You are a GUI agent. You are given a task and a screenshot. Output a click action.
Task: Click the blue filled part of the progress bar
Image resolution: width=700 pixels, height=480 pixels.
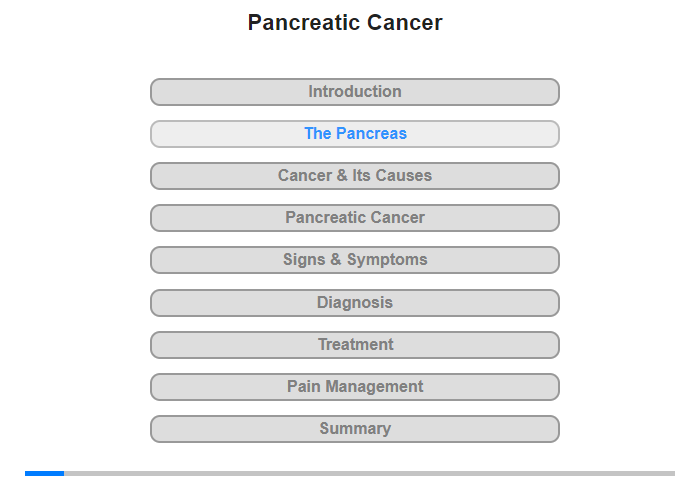pyautogui.click(x=44, y=473)
